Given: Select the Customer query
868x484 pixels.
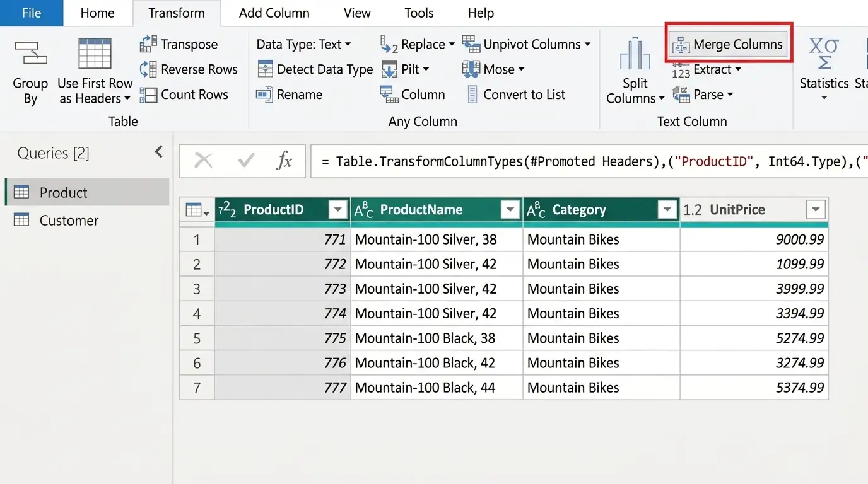Looking at the screenshot, I should click(x=87, y=220).
